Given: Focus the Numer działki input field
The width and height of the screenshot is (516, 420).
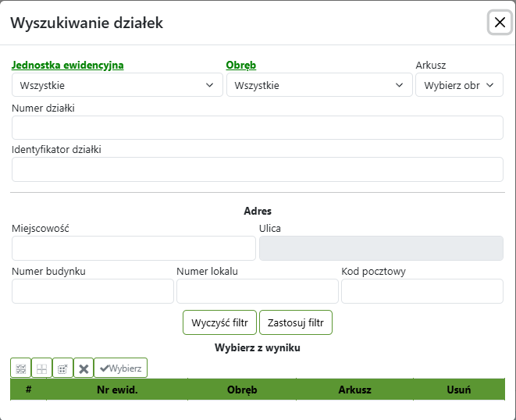Looking at the screenshot, I should tap(258, 128).
